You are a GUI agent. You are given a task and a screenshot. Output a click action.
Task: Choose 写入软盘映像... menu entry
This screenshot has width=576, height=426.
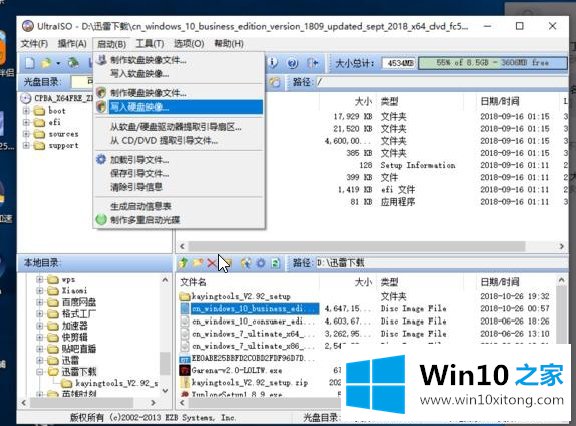[179, 73]
